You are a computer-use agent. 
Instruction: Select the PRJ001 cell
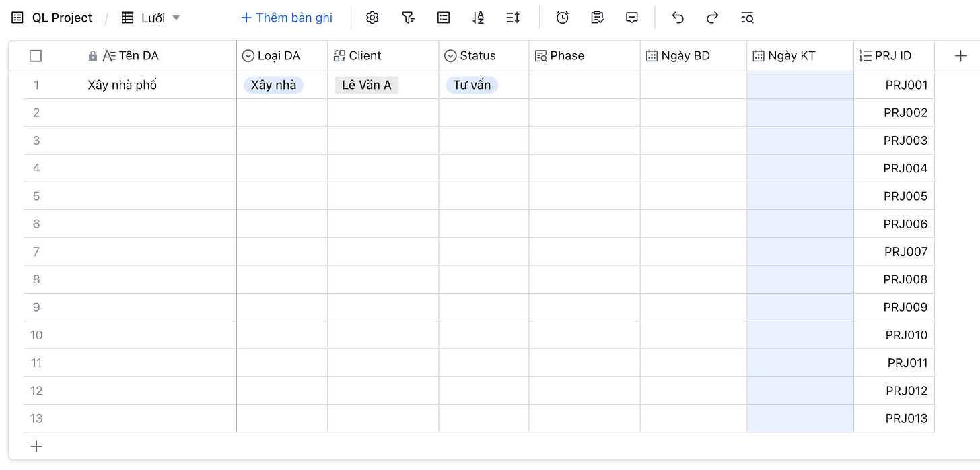coord(894,85)
